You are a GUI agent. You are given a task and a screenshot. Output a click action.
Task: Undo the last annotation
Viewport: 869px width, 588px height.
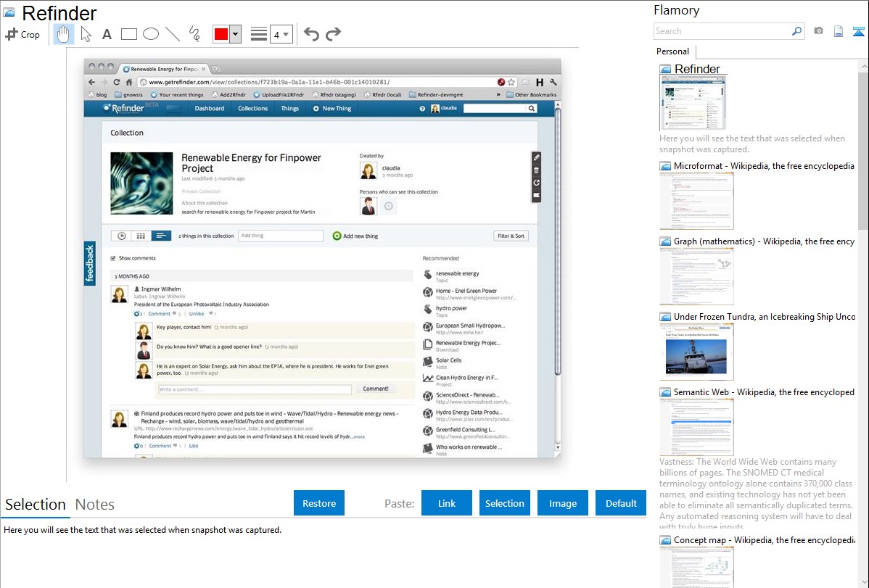click(311, 34)
